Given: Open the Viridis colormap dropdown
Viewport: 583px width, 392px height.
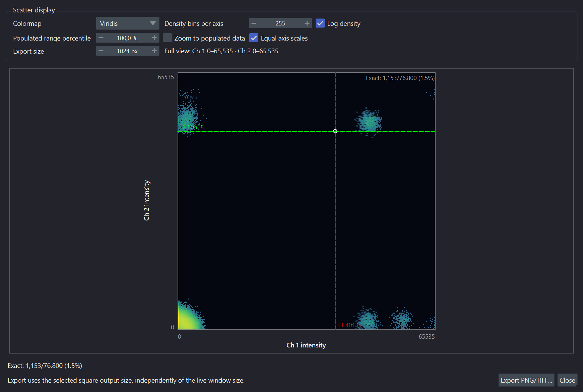Looking at the screenshot, I should click(127, 23).
